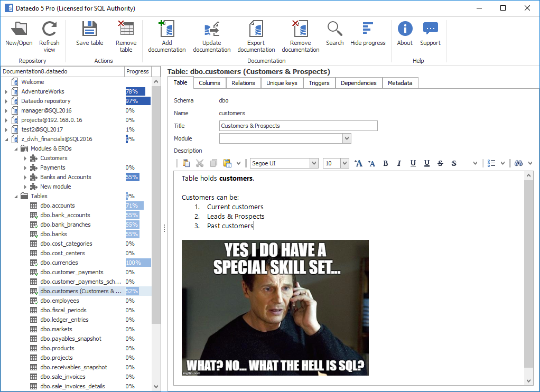Select dbo.accounts table

pos(58,206)
